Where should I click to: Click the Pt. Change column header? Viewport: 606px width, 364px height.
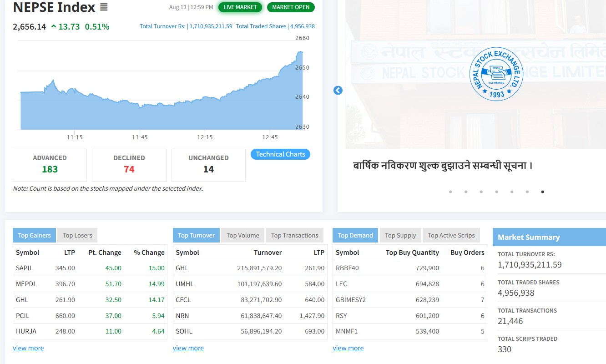click(105, 253)
